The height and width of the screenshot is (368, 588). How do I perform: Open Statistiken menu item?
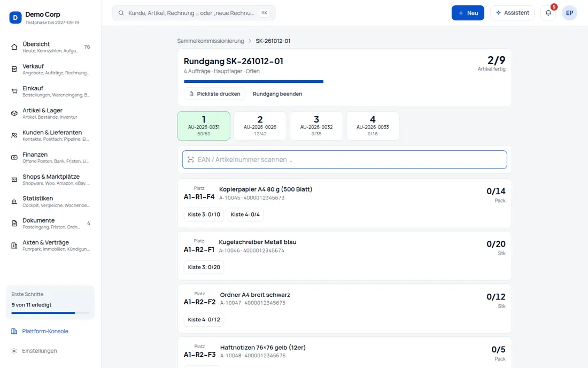(x=50, y=202)
